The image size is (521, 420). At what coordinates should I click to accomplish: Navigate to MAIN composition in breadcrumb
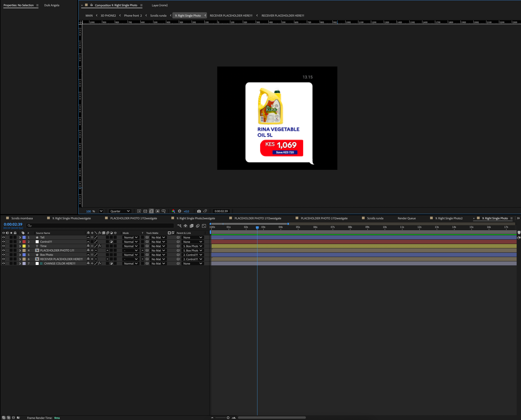[89, 15]
